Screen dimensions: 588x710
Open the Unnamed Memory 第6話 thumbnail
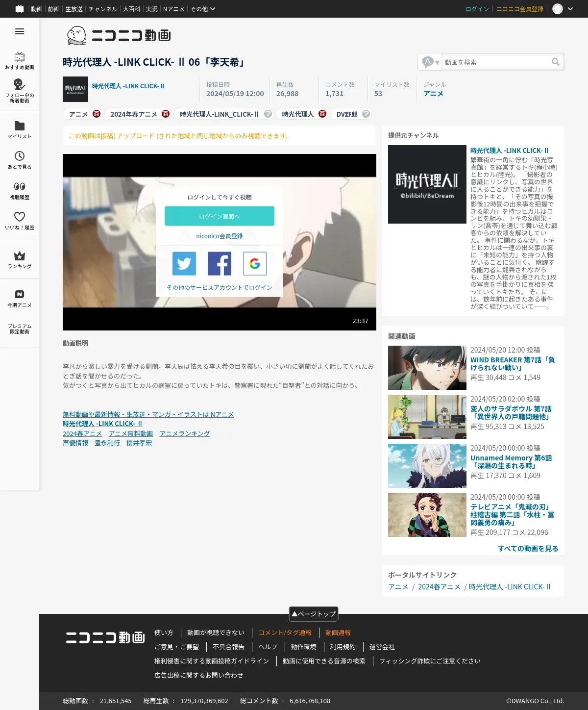coord(427,466)
